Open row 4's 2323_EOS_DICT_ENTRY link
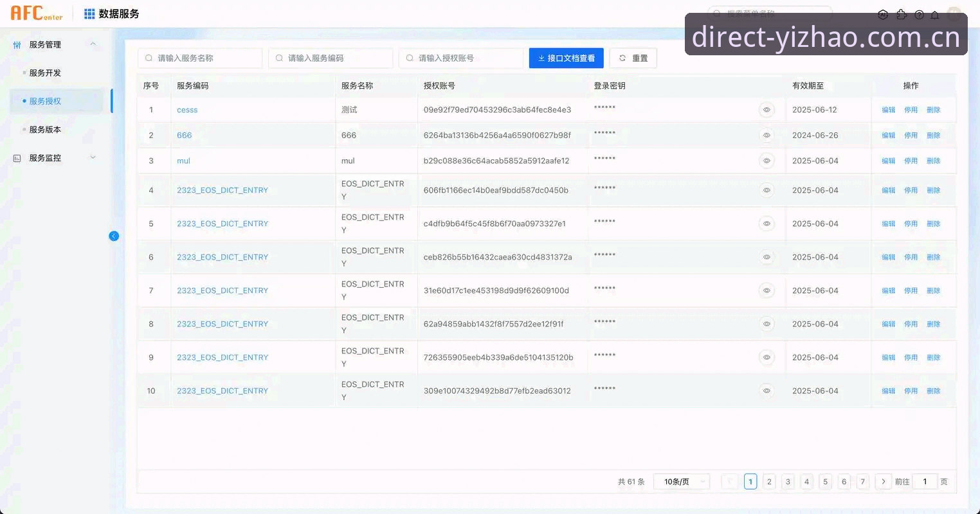The height and width of the screenshot is (514, 980). click(222, 190)
